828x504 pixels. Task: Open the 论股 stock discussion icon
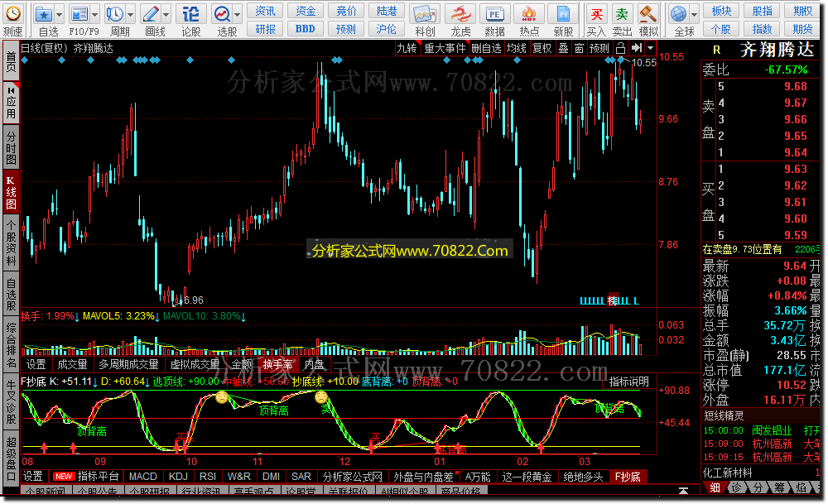(190, 14)
